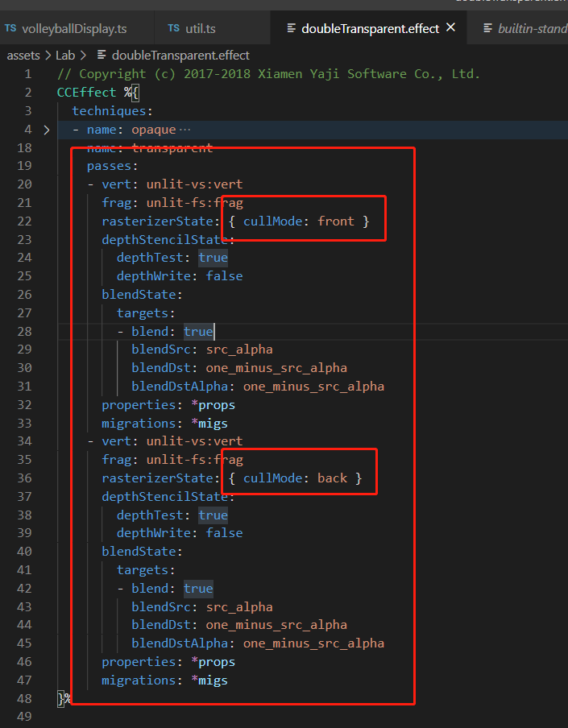Click the file icon in the breadcrumb path
568x728 pixels.
tap(102, 56)
